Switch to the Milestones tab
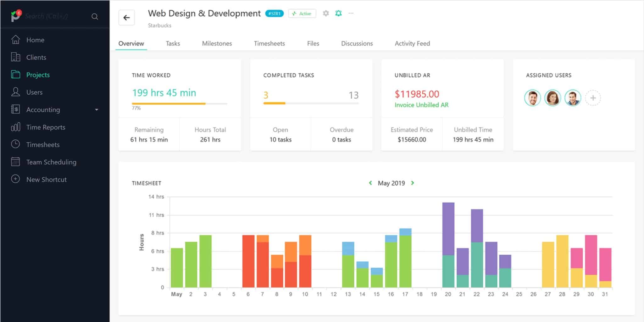The image size is (644, 322). coord(217,43)
